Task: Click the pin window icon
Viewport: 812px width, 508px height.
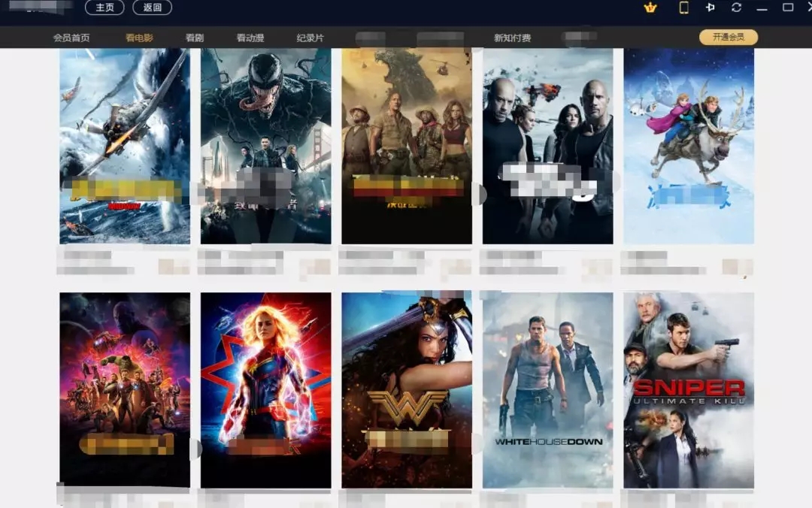Action: [710, 8]
